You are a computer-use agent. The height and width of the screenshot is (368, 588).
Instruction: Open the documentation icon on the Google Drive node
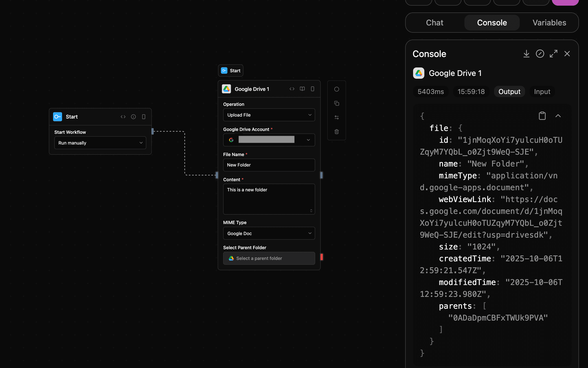tap(302, 89)
